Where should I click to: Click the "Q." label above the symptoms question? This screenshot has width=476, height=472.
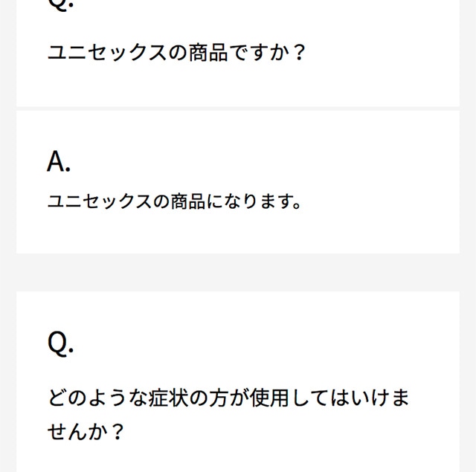(60, 343)
